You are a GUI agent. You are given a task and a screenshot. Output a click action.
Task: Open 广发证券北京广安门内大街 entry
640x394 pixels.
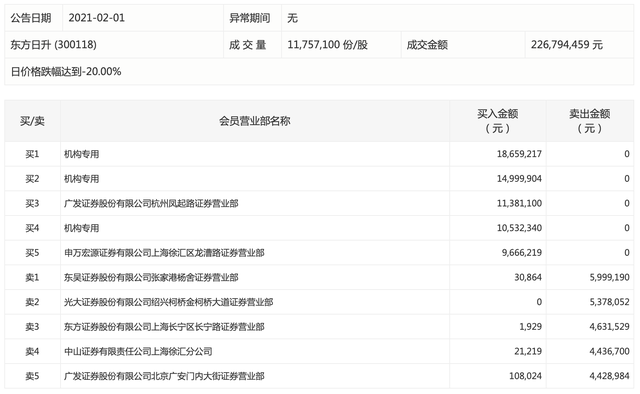tap(164, 376)
